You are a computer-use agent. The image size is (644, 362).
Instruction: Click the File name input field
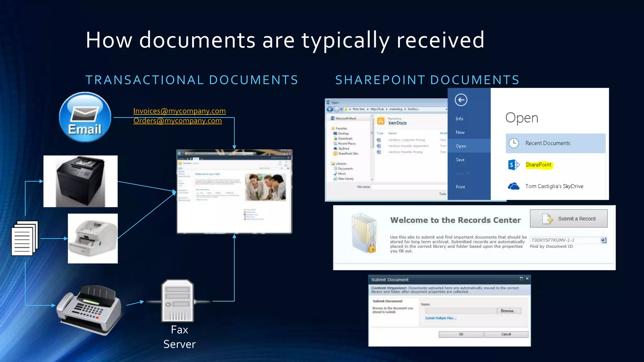pos(410,187)
